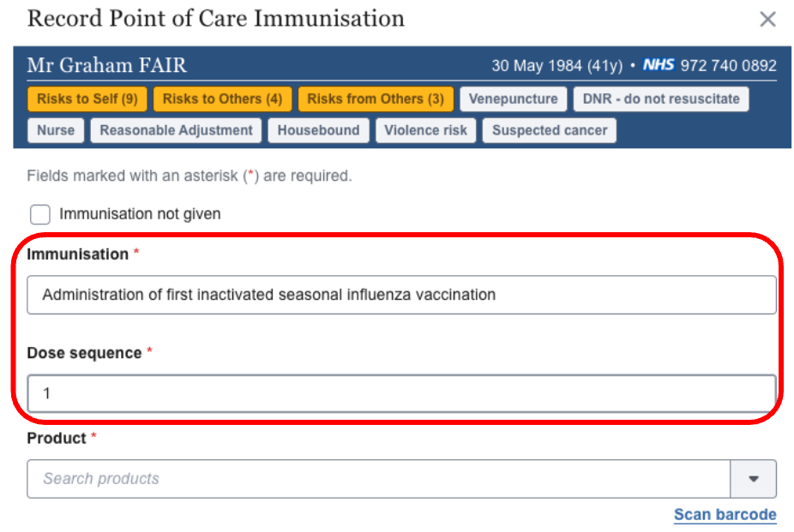Image resolution: width=794 pixels, height=532 pixels.
Task: Close the Record Point of Care Immunisation dialog
Action: click(x=767, y=20)
